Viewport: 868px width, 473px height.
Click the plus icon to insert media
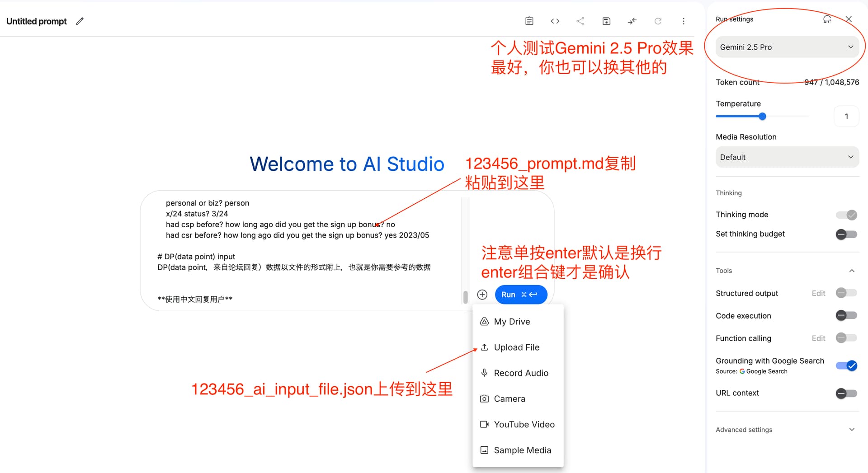(x=482, y=295)
